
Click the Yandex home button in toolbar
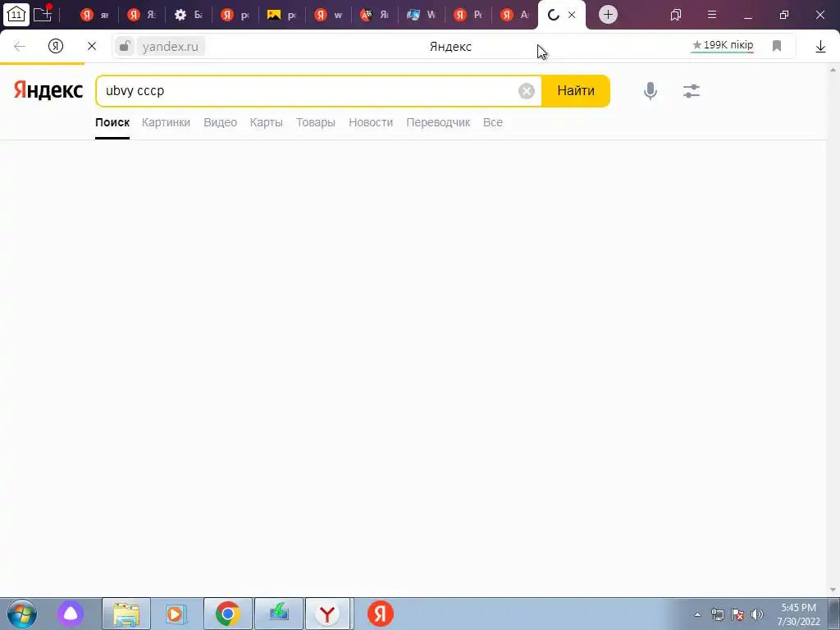(56, 46)
